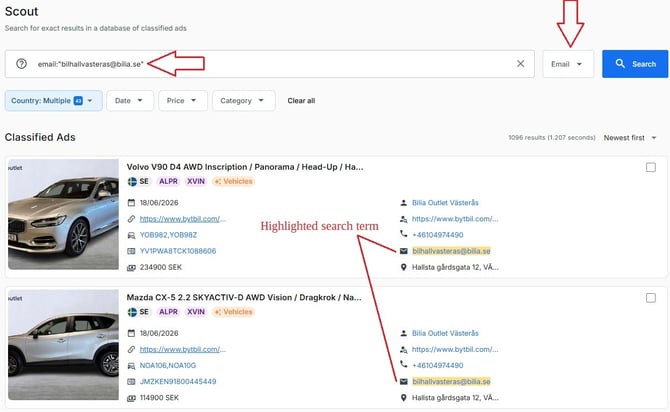Click the location pin icon on Volvo ad

(403, 267)
